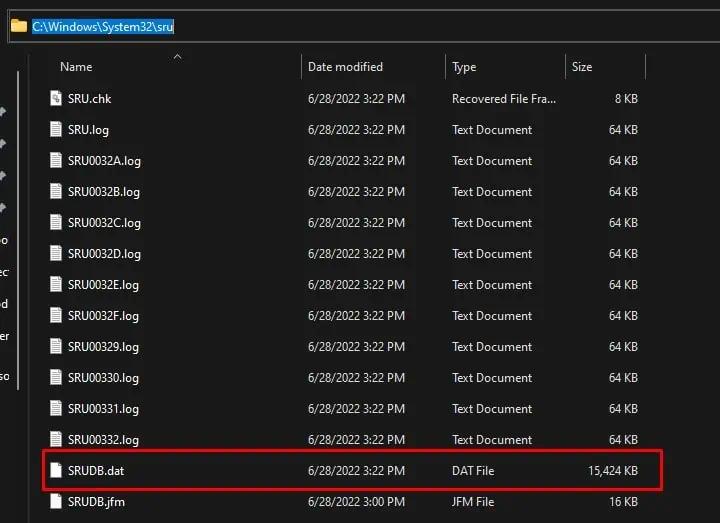
Task: Select the SRU0032C.log file icon
Action: pyautogui.click(x=56, y=222)
